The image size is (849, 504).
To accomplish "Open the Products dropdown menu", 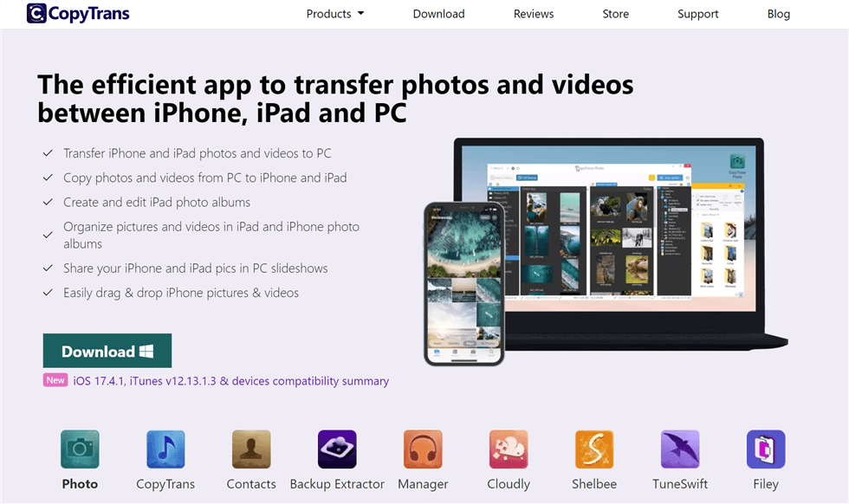I will [x=334, y=14].
